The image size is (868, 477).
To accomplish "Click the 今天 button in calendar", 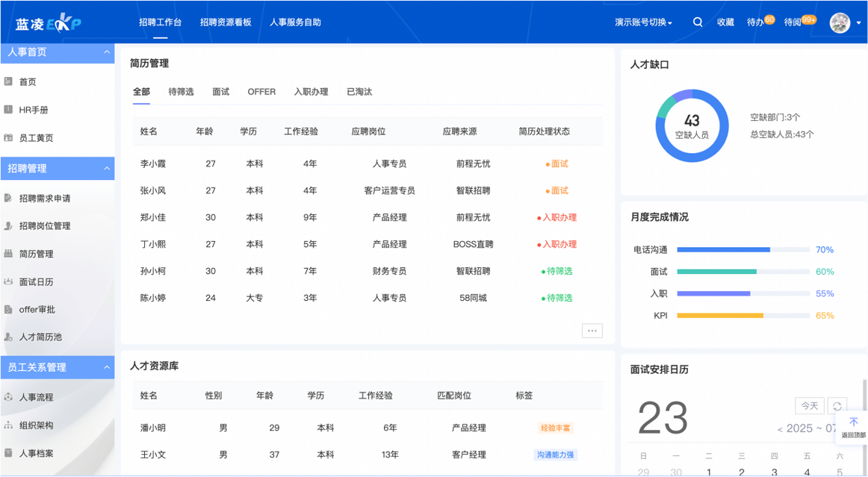I will point(810,406).
